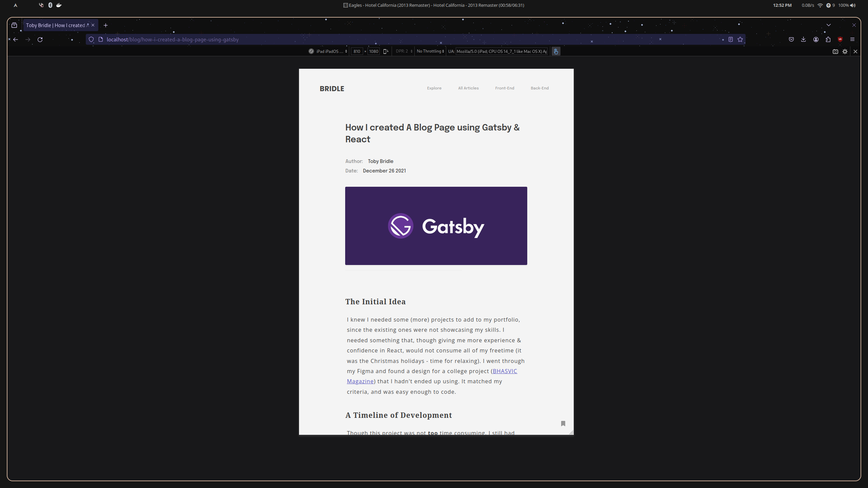Click the volume speaker icon

point(853,5)
